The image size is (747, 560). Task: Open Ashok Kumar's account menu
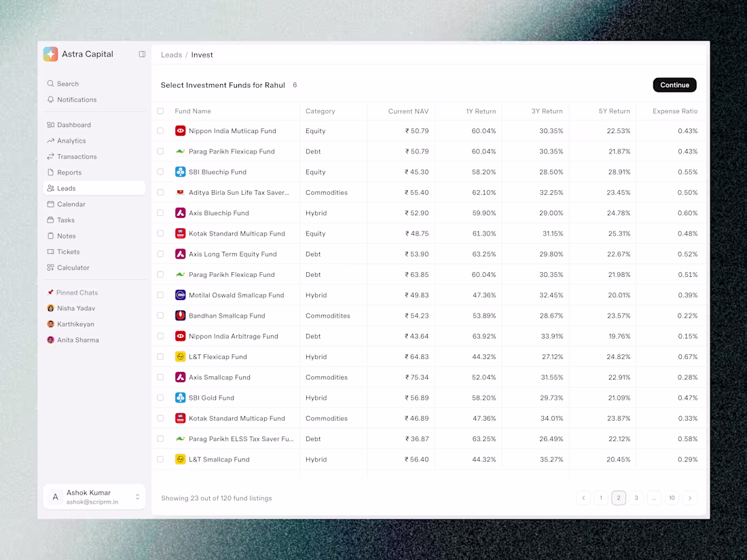(x=94, y=497)
